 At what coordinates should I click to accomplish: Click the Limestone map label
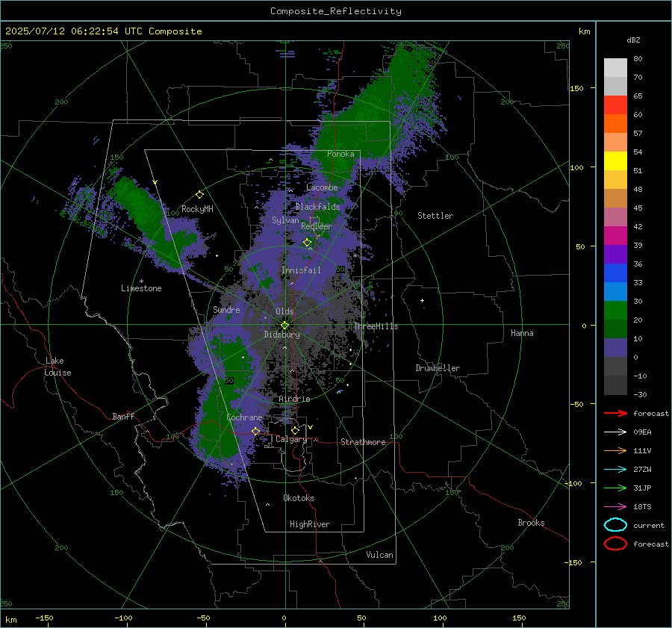point(141,288)
